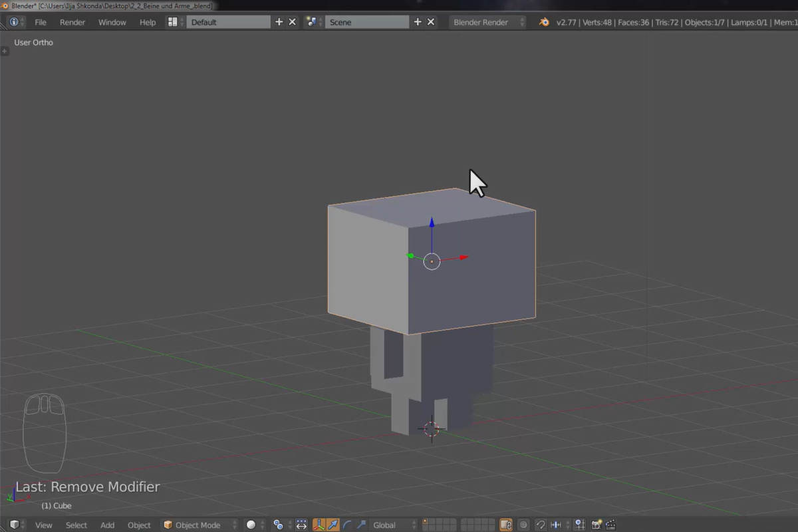Click the User Ortho view label

tap(34, 43)
